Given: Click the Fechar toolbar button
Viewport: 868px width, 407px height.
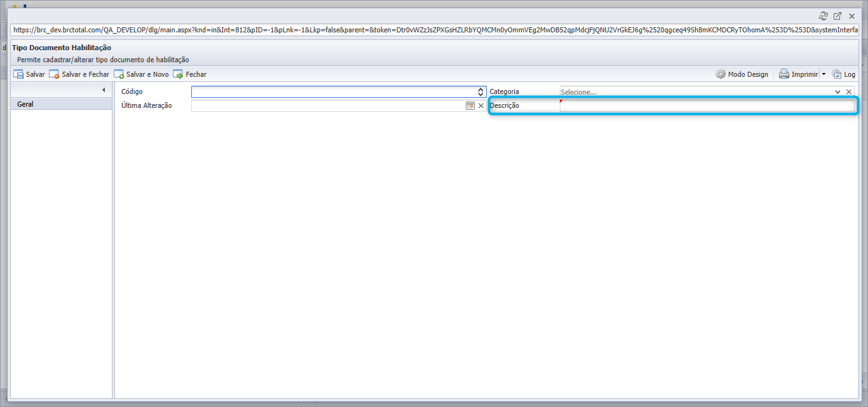Looking at the screenshot, I should coord(190,74).
